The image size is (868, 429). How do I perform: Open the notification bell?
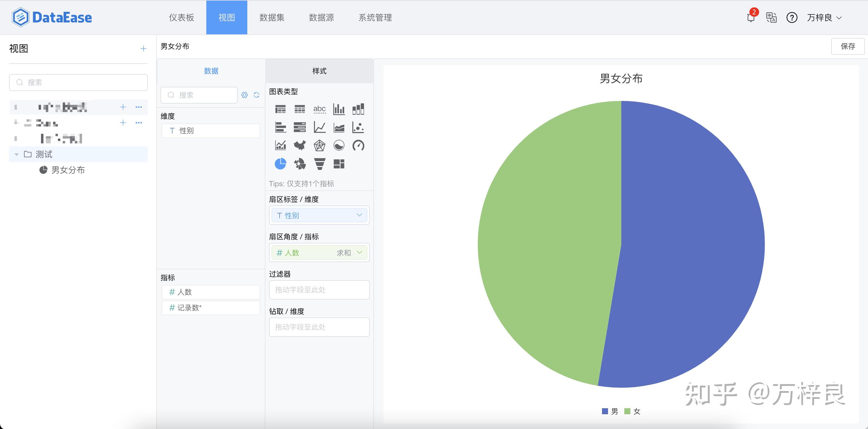751,17
